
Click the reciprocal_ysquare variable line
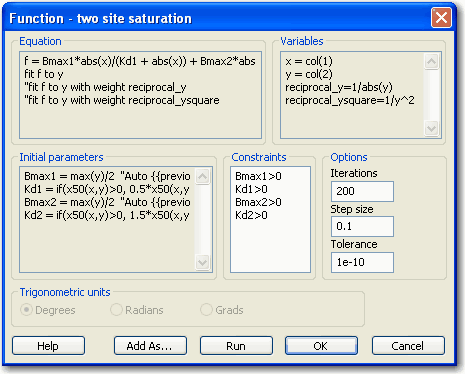(x=350, y=100)
